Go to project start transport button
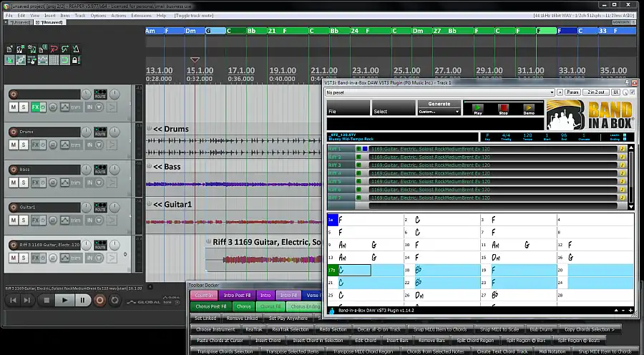This screenshot has height=355, width=644. pyautogui.click(x=13, y=301)
